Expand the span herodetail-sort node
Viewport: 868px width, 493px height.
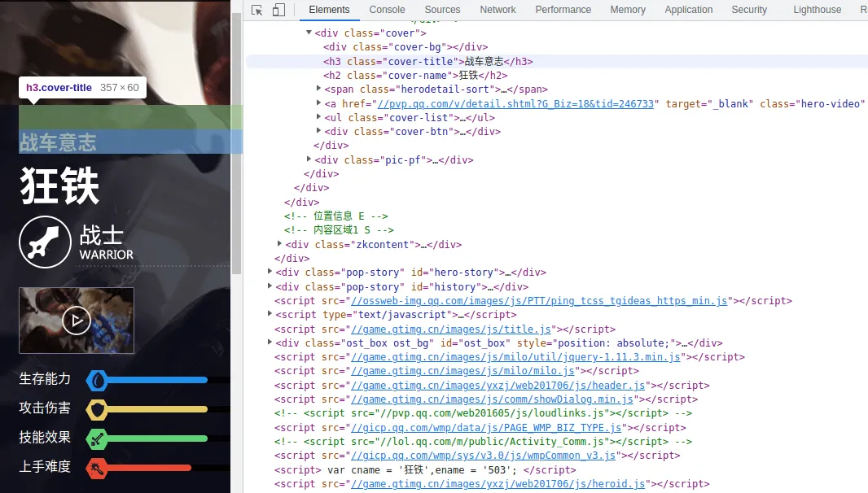pyautogui.click(x=319, y=89)
